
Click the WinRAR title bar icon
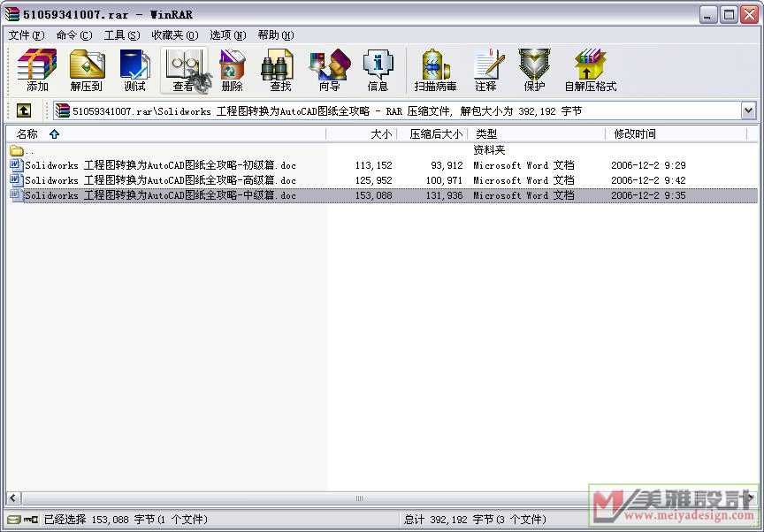click(x=12, y=14)
